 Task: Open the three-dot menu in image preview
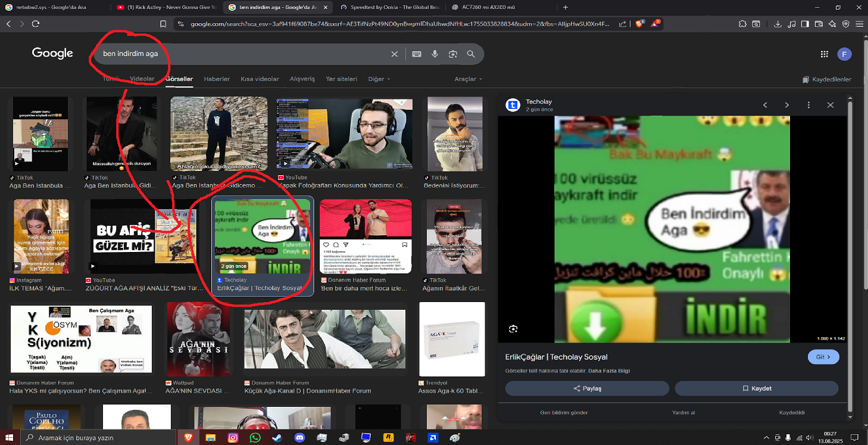pyautogui.click(x=808, y=105)
